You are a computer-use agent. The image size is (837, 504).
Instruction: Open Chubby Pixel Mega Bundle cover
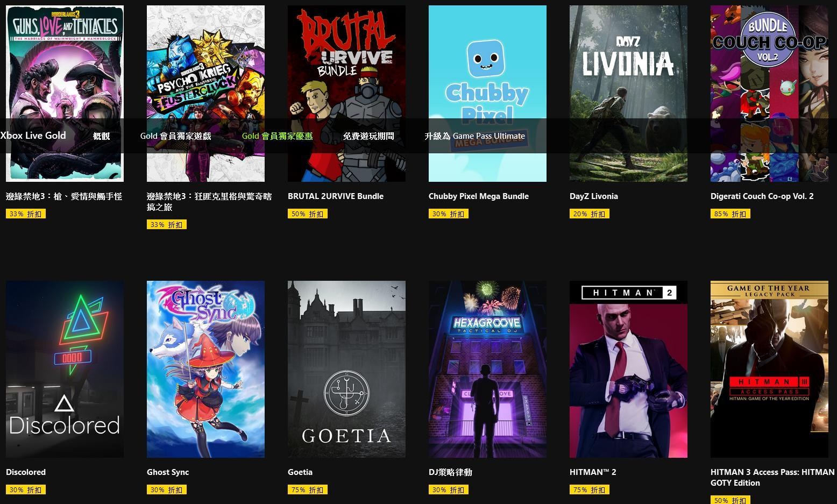[487, 94]
